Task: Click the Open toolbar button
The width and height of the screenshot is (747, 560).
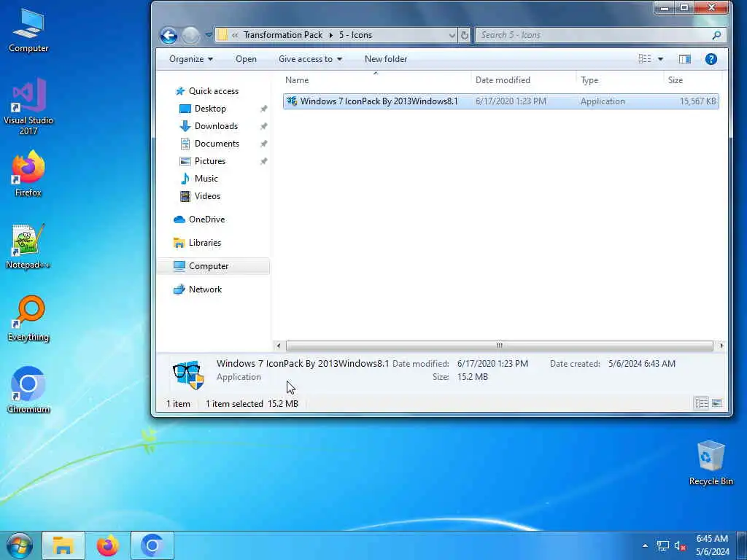Action: coord(246,59)
